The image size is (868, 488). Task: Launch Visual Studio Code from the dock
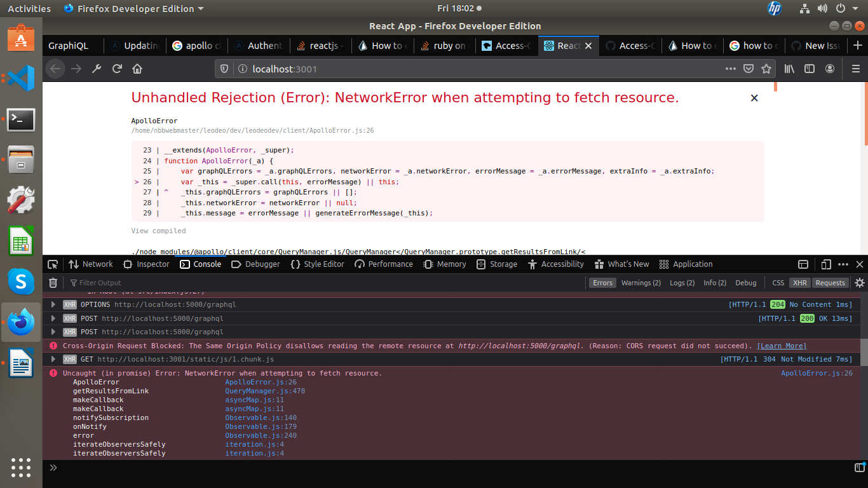coord(21,78)
